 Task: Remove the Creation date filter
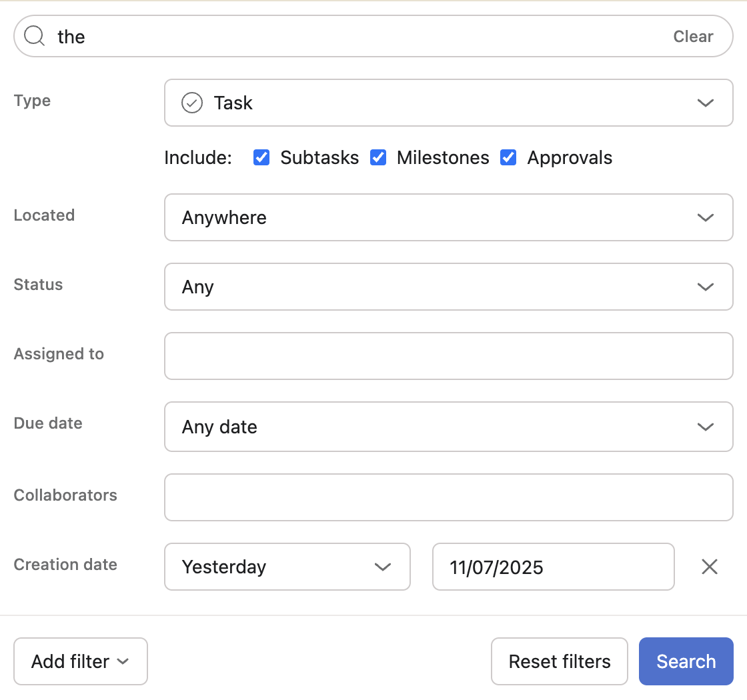click(x=710, y=567)
